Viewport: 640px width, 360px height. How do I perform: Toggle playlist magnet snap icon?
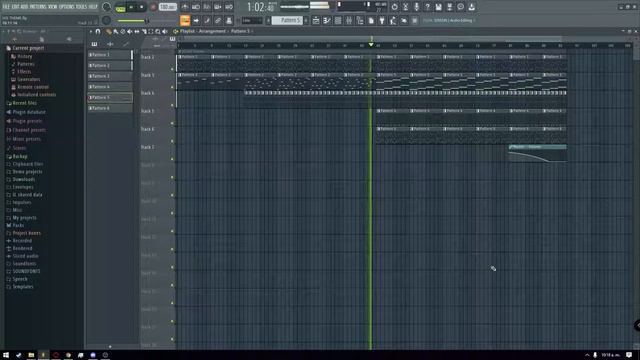click(98, 31)
